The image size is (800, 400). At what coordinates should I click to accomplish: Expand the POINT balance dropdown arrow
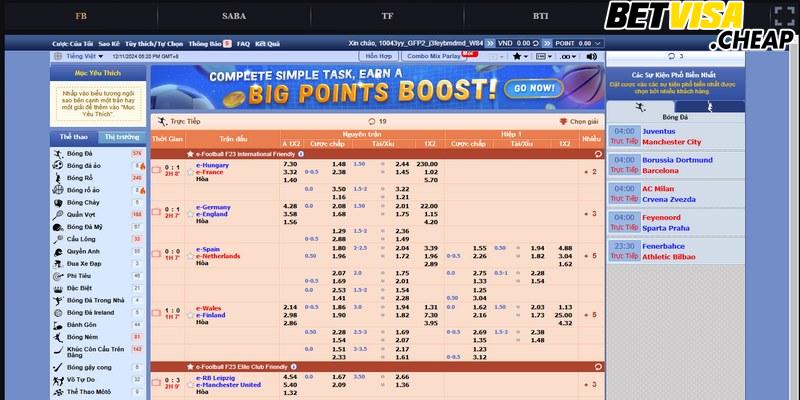click(597, 44)
